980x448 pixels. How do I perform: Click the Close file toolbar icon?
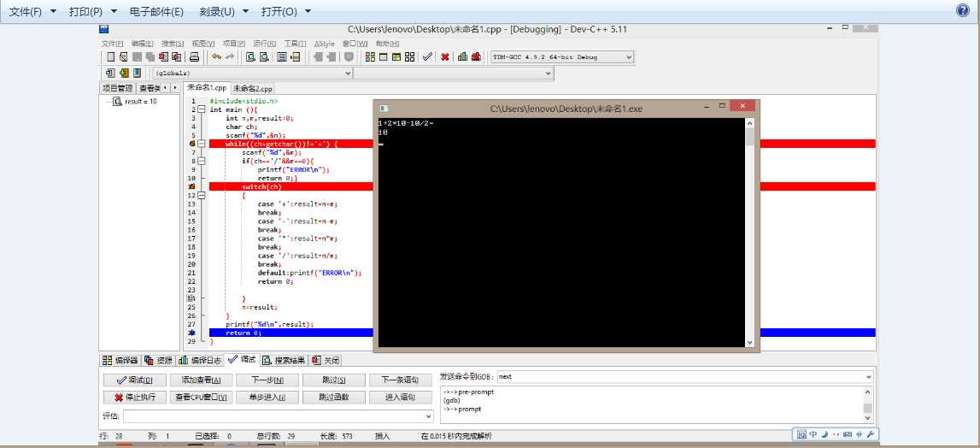click(x=164, y=57)
